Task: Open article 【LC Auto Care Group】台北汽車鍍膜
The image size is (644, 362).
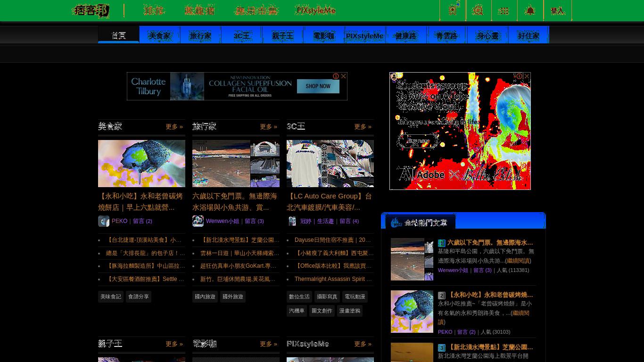Action: coord(329,202)
